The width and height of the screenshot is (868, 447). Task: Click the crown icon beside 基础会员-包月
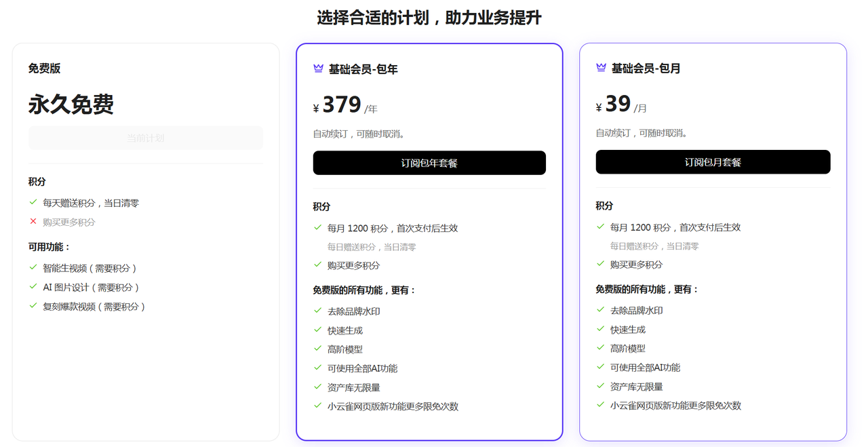click(x=601, y=68)
